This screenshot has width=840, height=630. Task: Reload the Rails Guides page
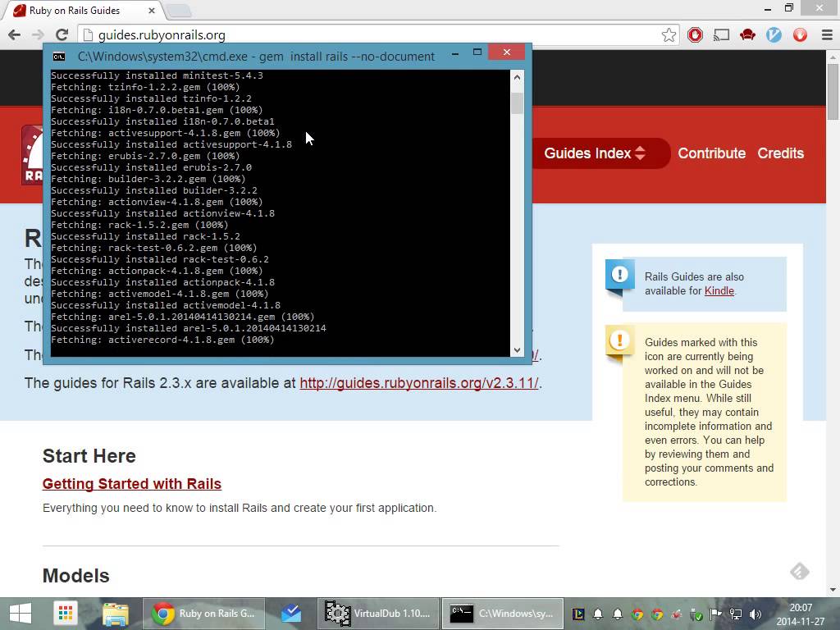[x=62, y=34]
